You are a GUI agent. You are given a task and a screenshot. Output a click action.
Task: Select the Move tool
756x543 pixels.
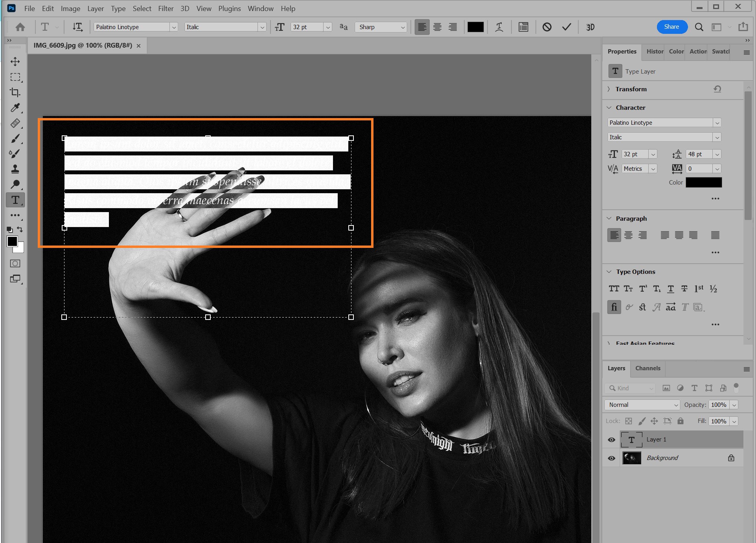[x=15, y=61]
